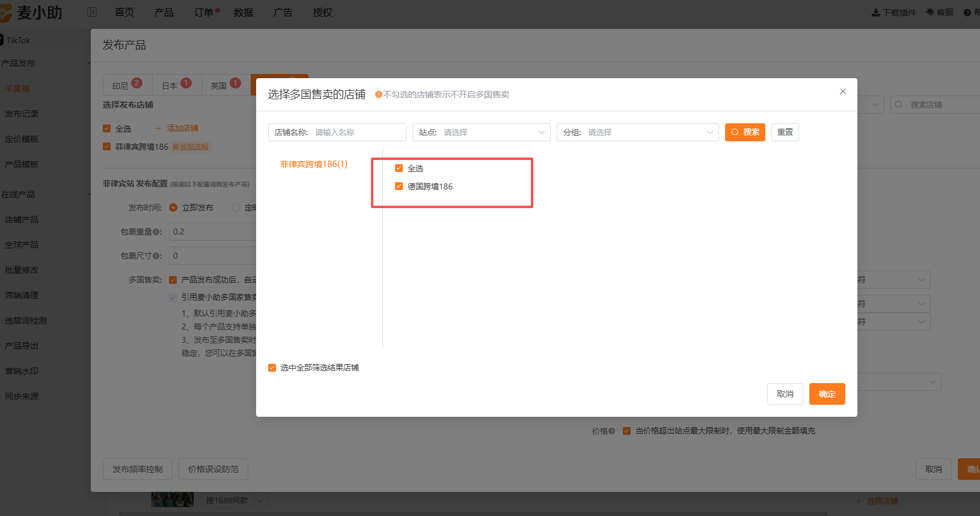Click help icon next to 价格
Screen dimensions: 980x516
pyautogui.click(x=611, y=431)
